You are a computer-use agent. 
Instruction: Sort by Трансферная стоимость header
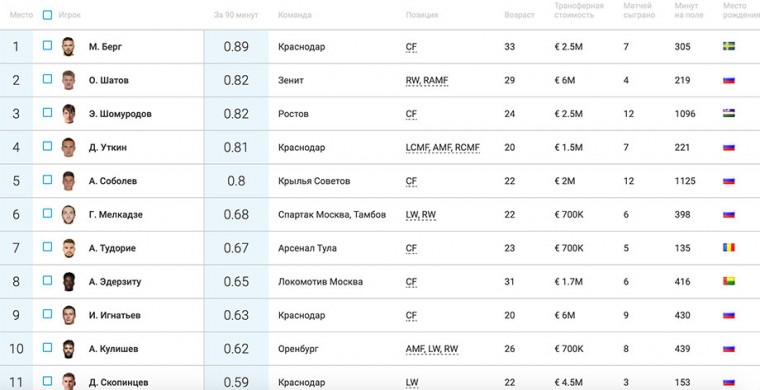(579, 10)
